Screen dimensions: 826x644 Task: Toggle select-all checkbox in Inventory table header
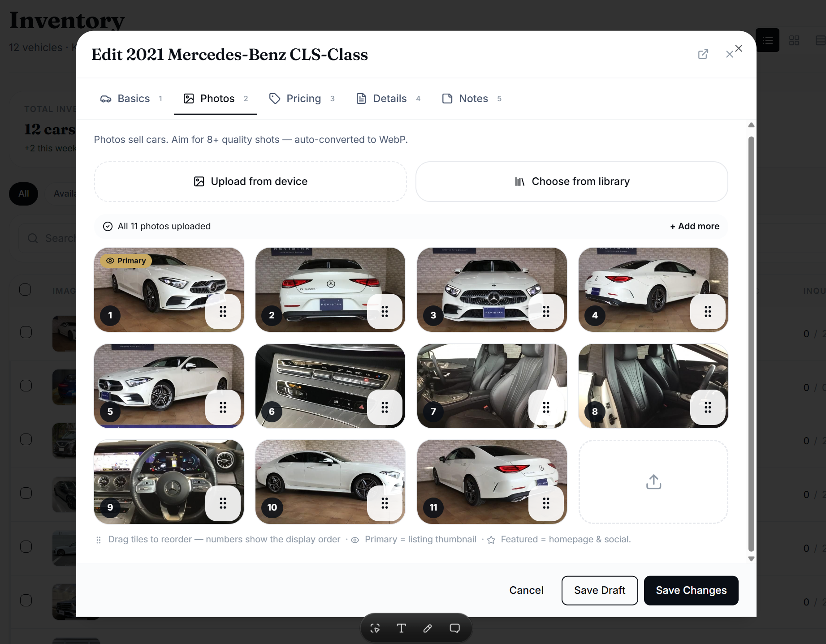click(x=25, y=290)
